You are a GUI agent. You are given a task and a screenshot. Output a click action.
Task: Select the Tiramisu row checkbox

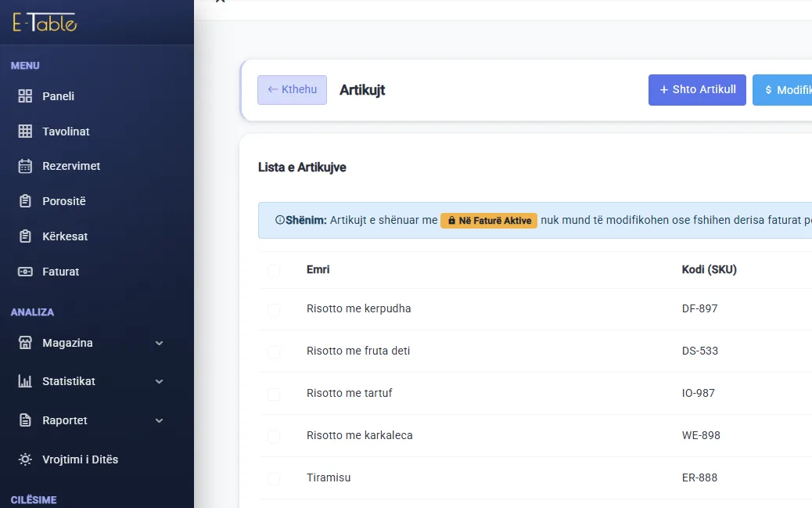[274, 478]
